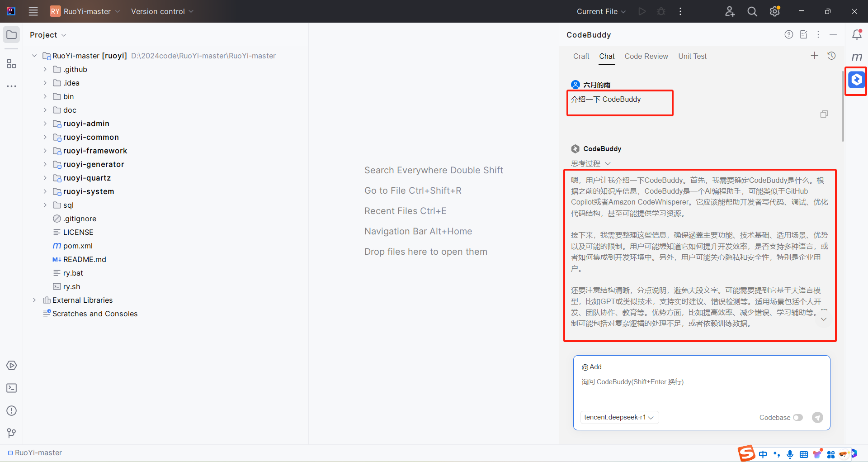
Task: Open the tencent:deepseek-r1 model dropdown
Action: coord(619,417)
